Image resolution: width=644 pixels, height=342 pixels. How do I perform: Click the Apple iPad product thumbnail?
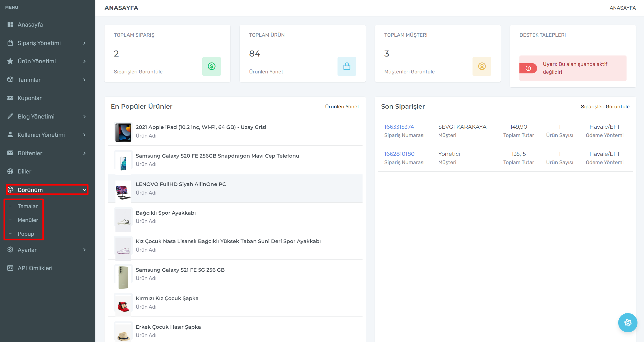pos(123,132)
